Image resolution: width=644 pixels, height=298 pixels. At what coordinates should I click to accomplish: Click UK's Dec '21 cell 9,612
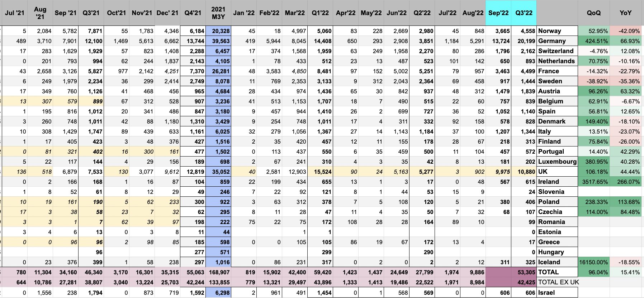(x=167, y=172)
